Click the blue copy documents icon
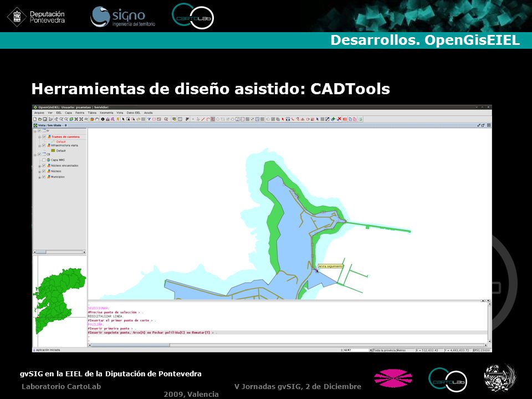 pyautogui.click(x=350, y=119)
